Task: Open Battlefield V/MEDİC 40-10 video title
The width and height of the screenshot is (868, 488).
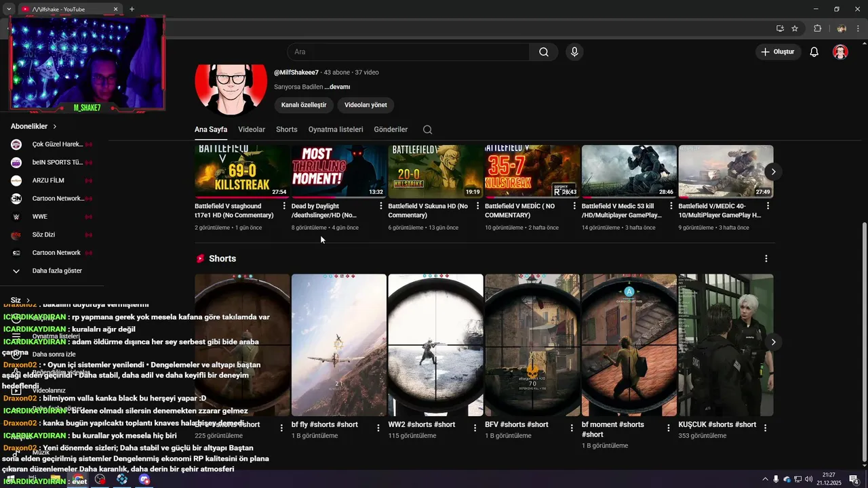Action: 719,210
